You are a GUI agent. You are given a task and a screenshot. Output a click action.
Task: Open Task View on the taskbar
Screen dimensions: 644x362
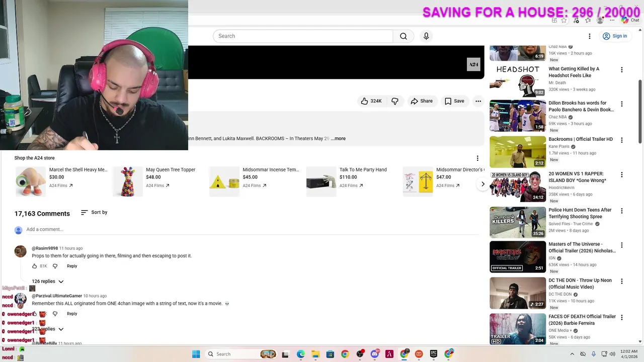coord(285,354)
